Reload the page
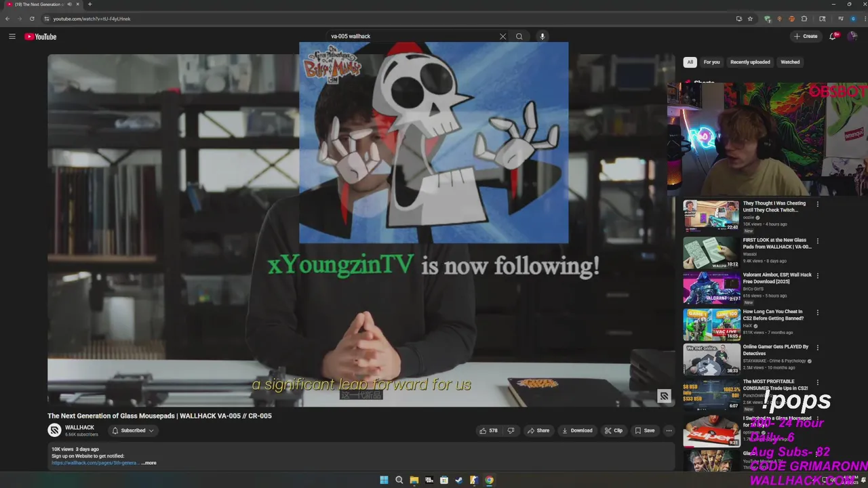This screenshot has width=868, height=488. tap(32, 19)
